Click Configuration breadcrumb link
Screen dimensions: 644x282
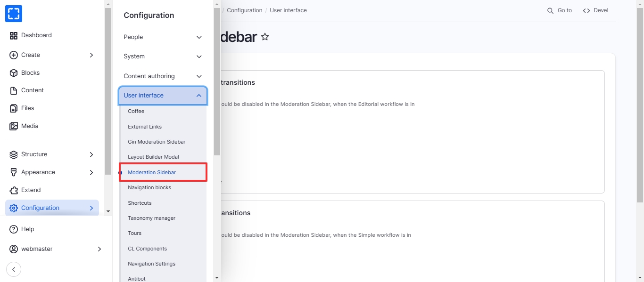[244, 10]
